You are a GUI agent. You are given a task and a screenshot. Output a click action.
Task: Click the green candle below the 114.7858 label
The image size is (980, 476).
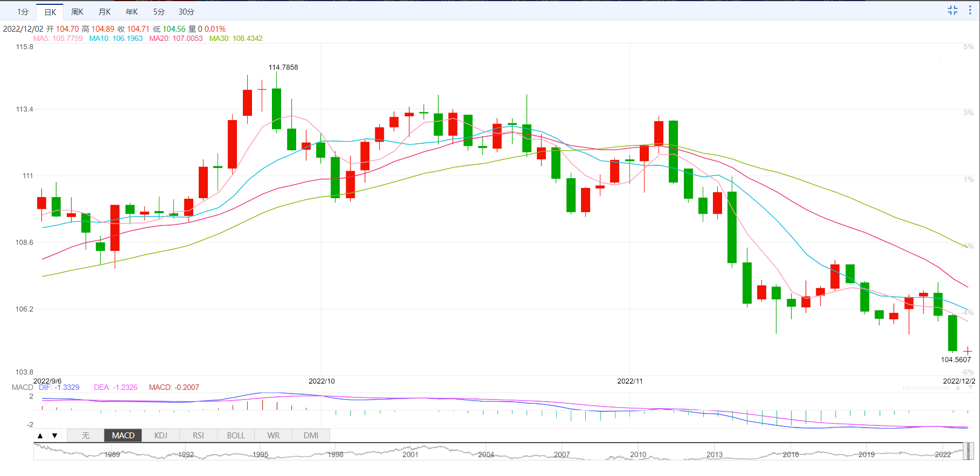tap(277, 109)
